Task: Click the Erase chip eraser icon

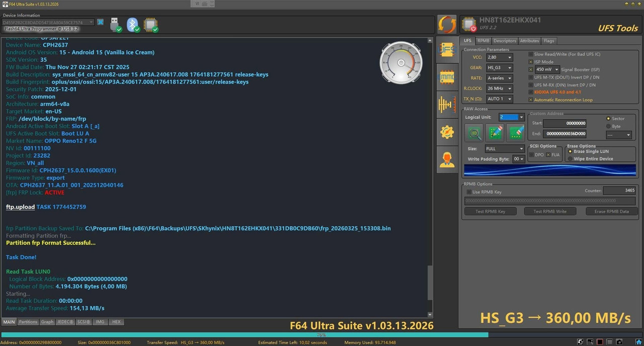Action: point(516,133)
